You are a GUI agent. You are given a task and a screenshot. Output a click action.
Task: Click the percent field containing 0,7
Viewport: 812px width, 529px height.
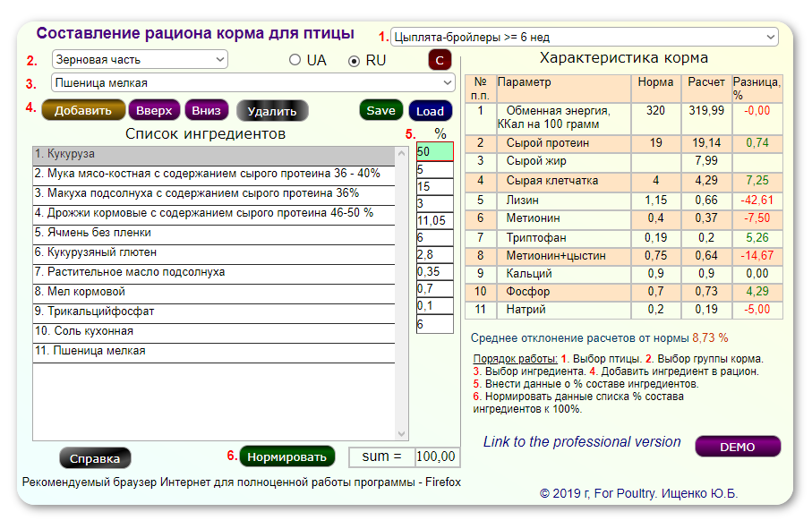[435, 289]
